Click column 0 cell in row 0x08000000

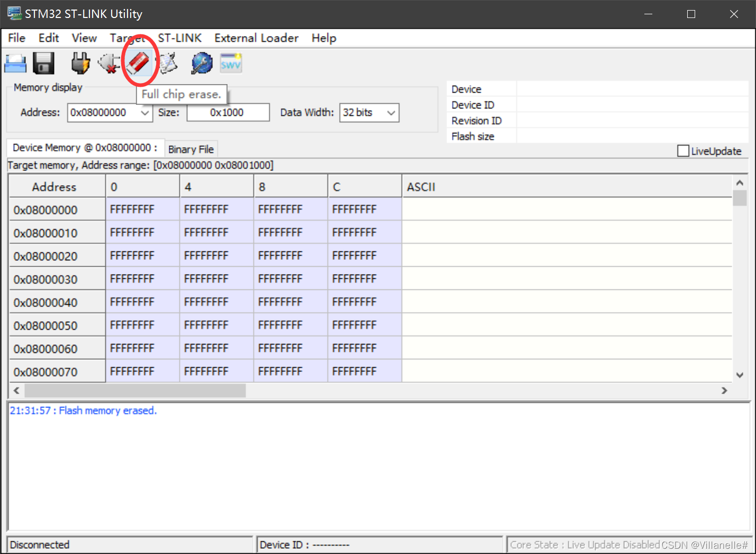click(x=143, y=210)
